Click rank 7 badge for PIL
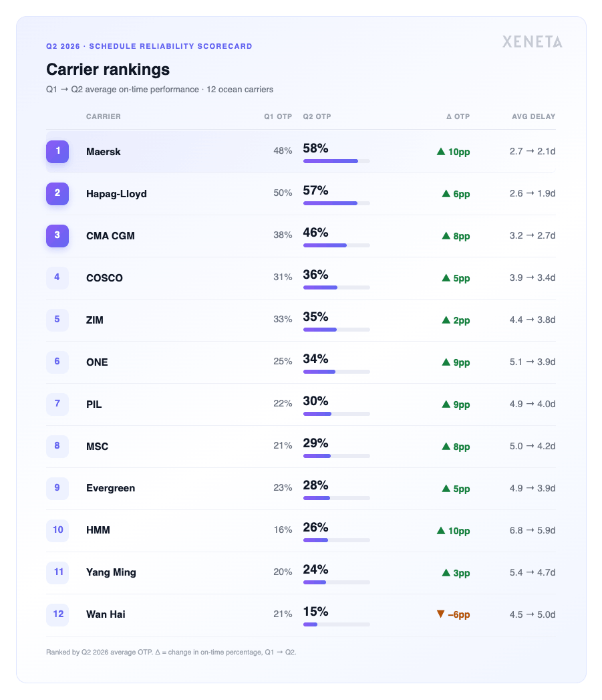 pos(57,404)
